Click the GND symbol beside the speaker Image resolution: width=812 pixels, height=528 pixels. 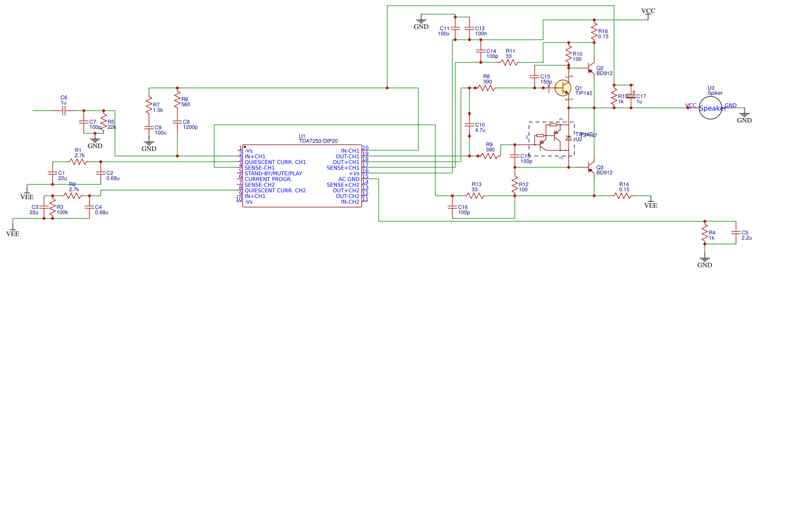745,117
